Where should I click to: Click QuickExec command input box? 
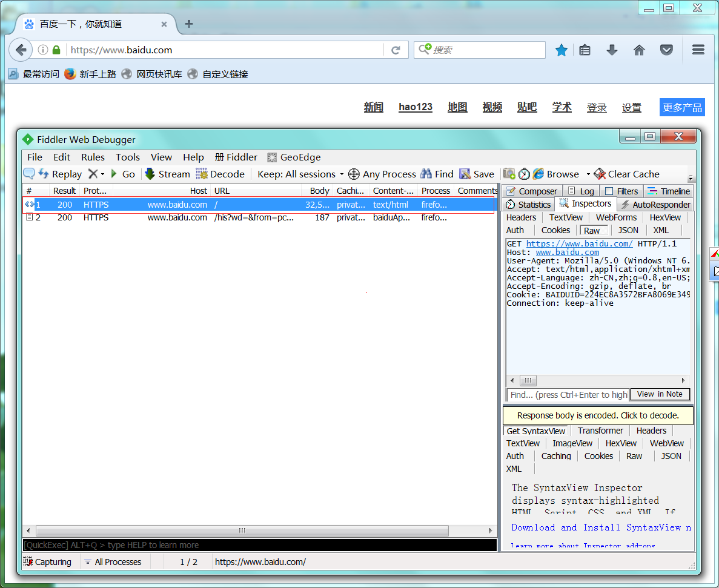(x=259, y=545)
